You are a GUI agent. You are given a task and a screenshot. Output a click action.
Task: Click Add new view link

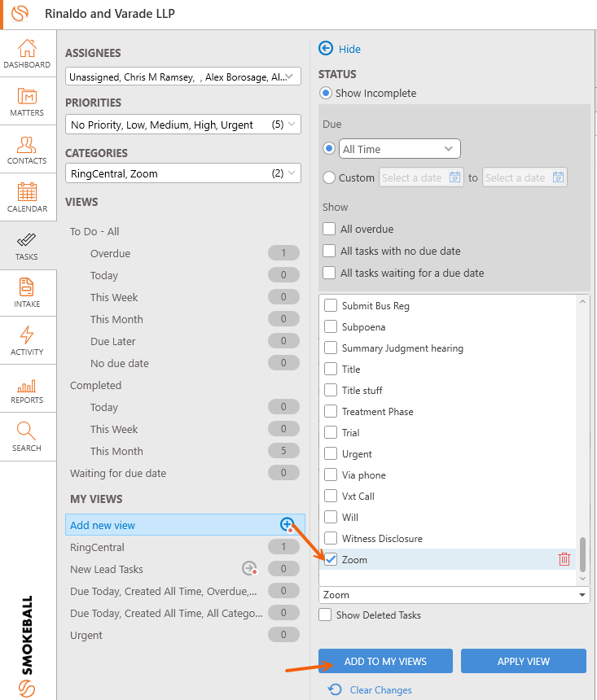point(103,525)
